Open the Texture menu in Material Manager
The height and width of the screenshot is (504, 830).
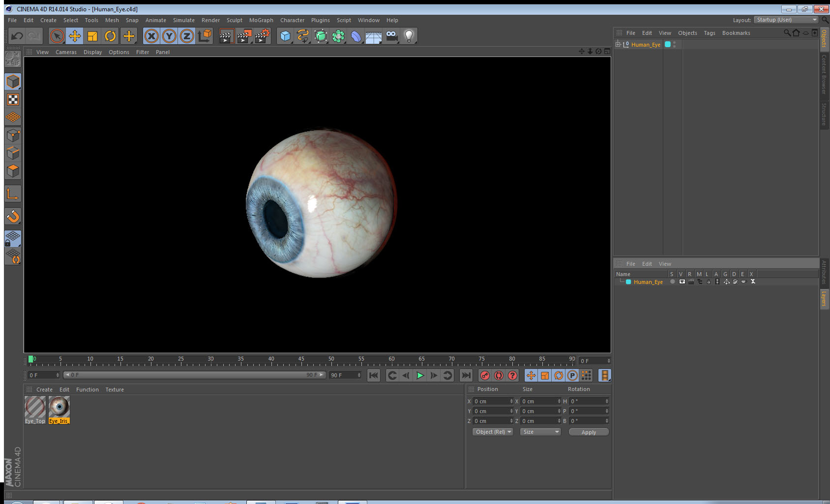[x=115, y=390]
